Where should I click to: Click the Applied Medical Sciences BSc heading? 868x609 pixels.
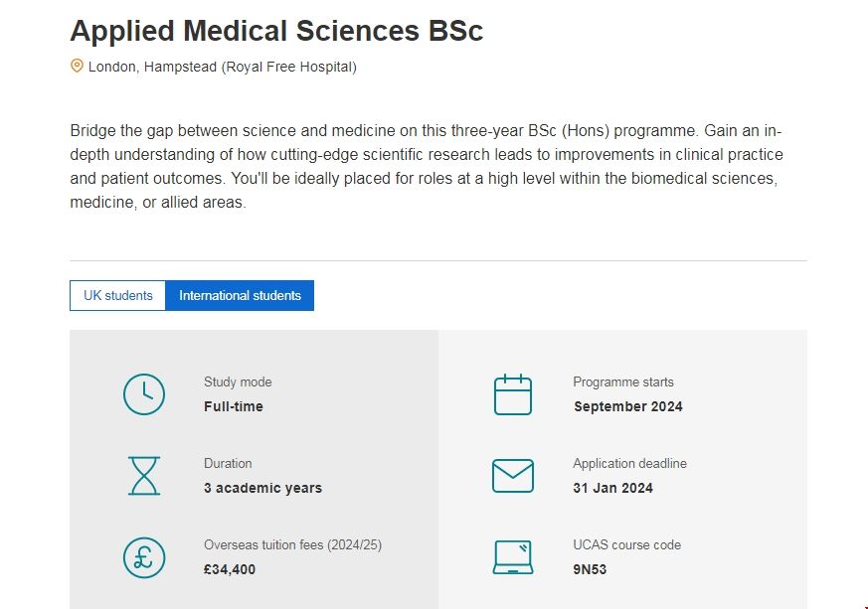[275, 31]
